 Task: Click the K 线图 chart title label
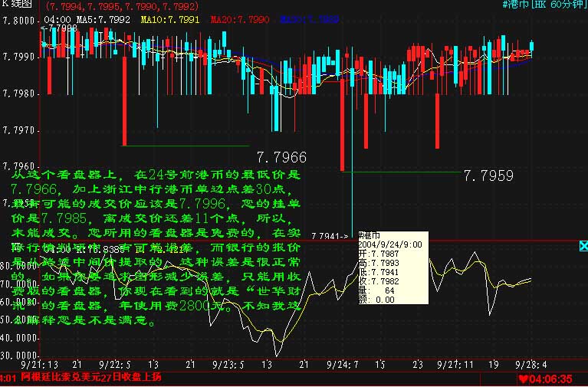click(x=17, y=5)
